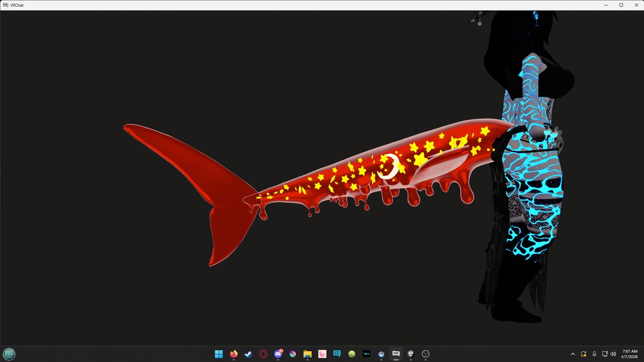This screenshot has height=362, width=644.
Task: Open the pink photo app from the taskbar
Action: pyautogui.click(x=321, y=354)
